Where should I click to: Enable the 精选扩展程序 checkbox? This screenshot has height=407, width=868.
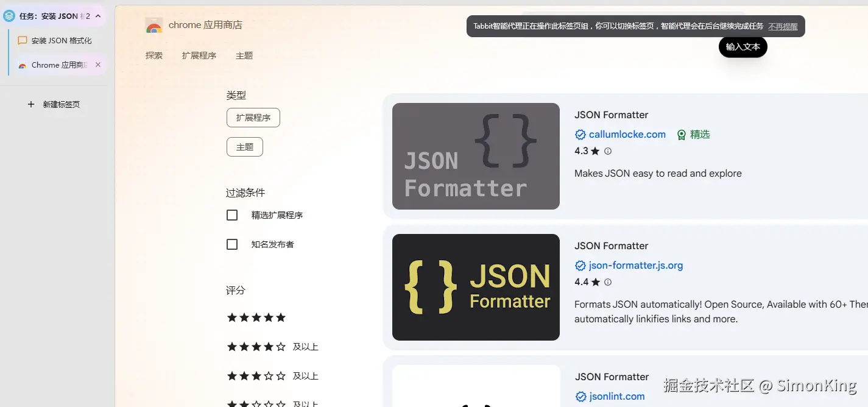coord(232,215)
